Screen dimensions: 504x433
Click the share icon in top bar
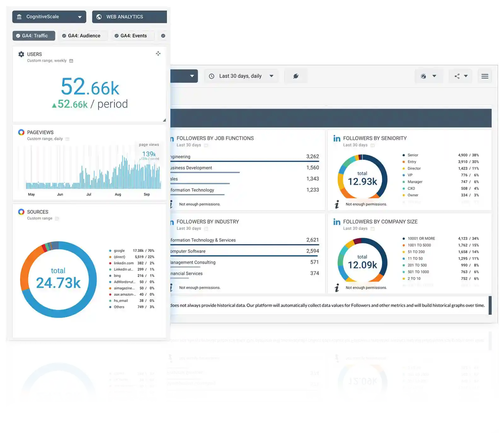457,76
